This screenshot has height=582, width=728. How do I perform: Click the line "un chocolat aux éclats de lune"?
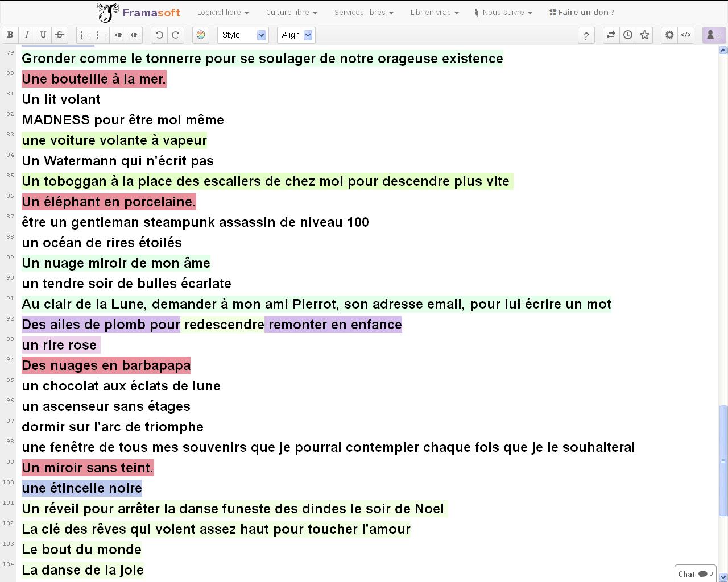[x=121, y=386]
